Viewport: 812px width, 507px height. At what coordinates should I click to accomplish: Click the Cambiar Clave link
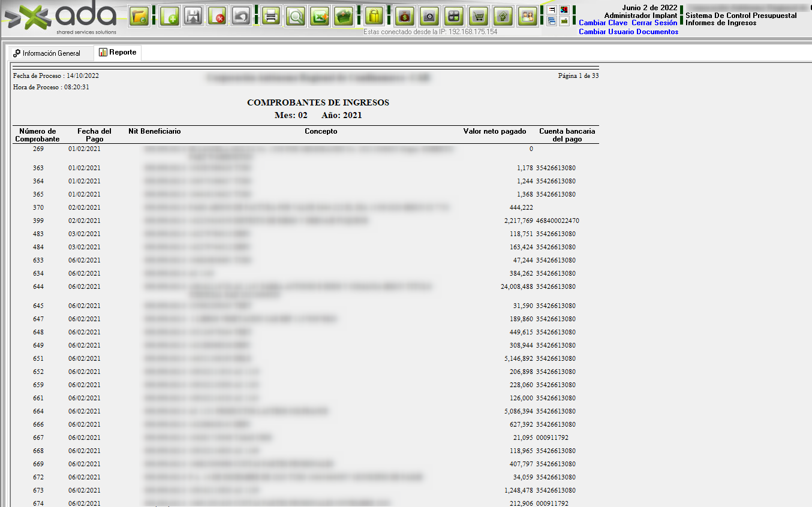[603, 23]
